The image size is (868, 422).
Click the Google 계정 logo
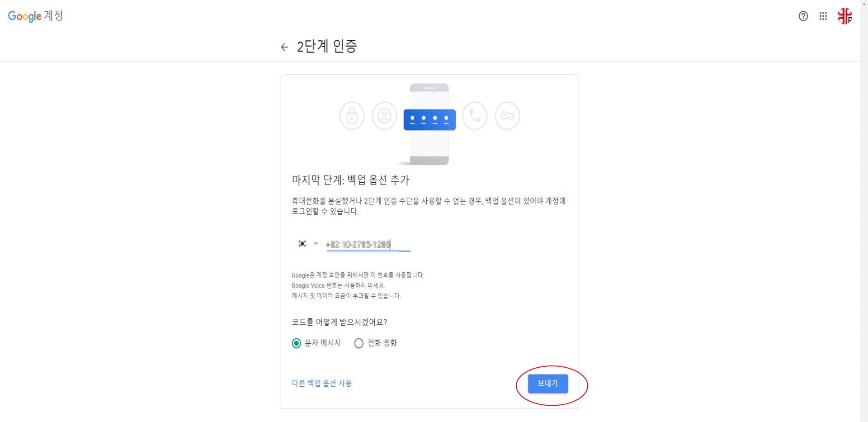pos(35,16)
